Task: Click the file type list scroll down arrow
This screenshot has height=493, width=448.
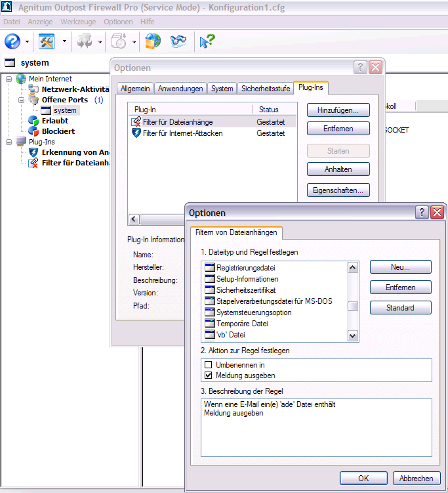Action: [352, 335]
